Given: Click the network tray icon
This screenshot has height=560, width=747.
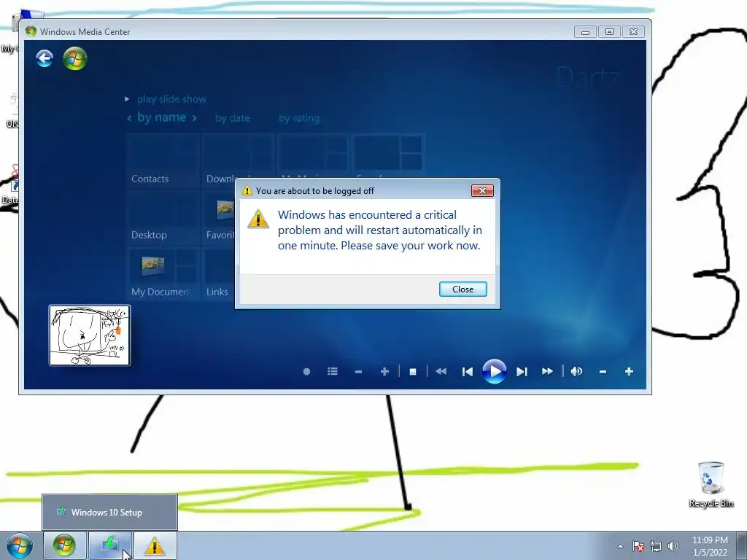Looking at the screenshot, I should click(656, 546).
